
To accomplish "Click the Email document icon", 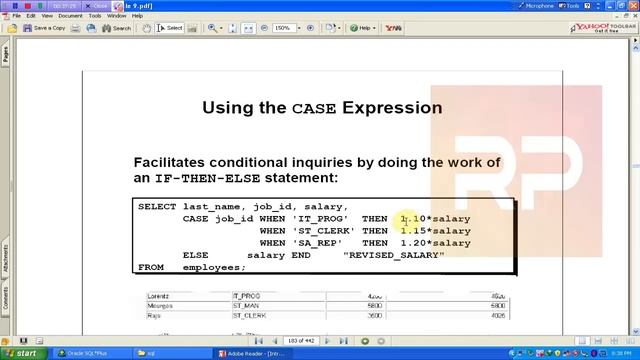I will (91, 28).
